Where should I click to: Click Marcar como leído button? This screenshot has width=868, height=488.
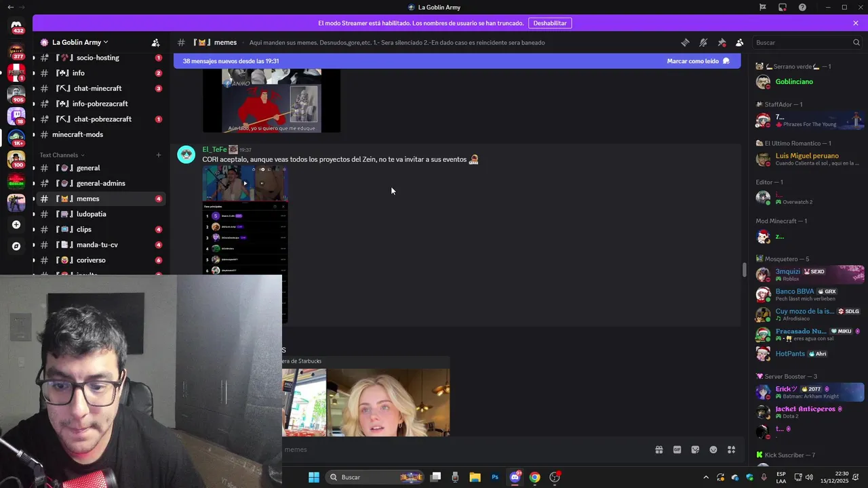point(698,61)
